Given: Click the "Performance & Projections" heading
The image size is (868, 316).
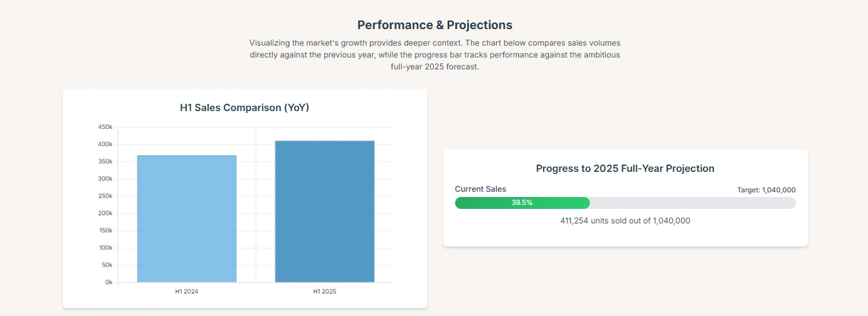Looking at the screenshot, I should pos(435,25).
